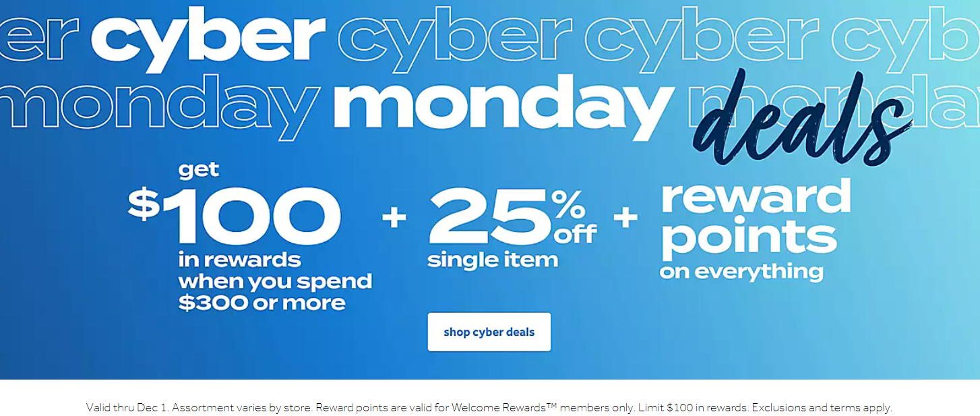
Task: Click the first plus sign after $100 offer
Action: click(394, 218)
